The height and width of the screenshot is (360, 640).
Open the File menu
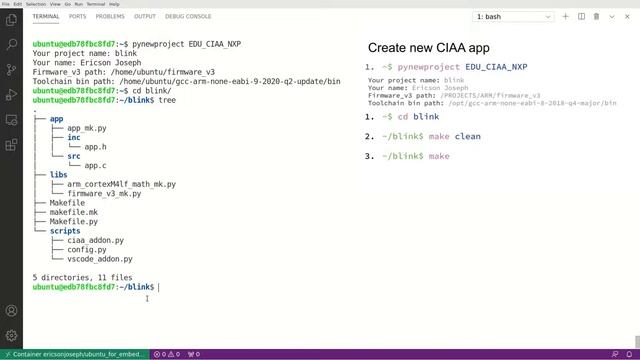6,4
